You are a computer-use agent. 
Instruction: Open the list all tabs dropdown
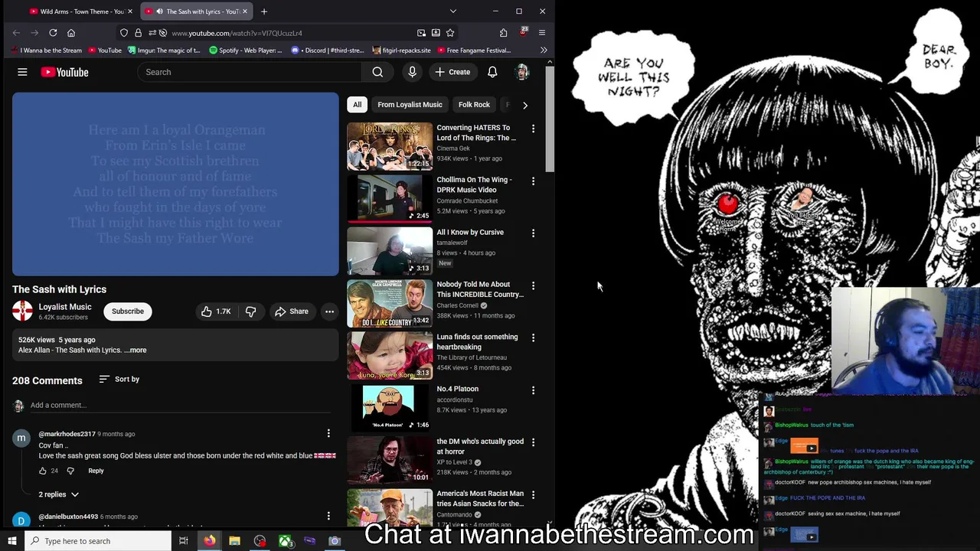pos(452,11)
